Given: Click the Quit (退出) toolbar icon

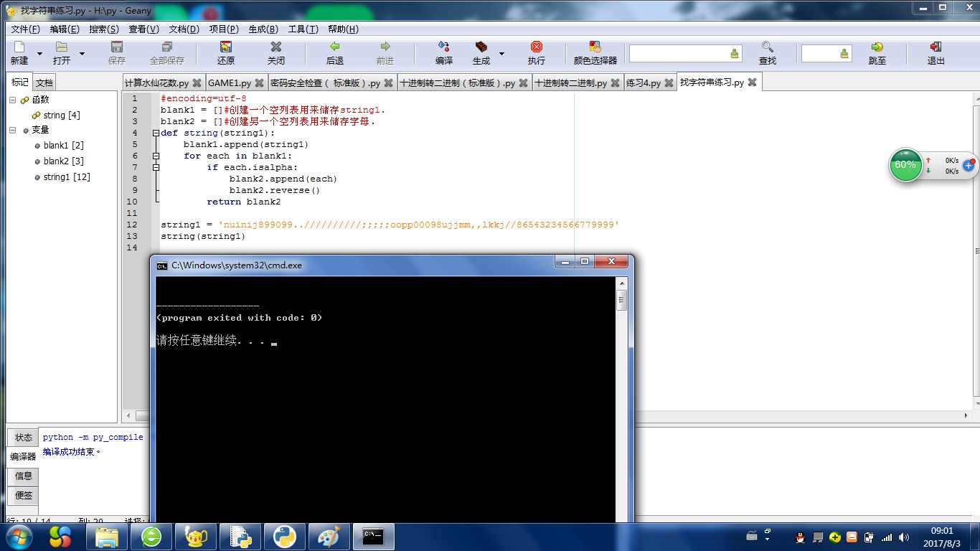Looking at the screenshot, I should pos(936,47).
